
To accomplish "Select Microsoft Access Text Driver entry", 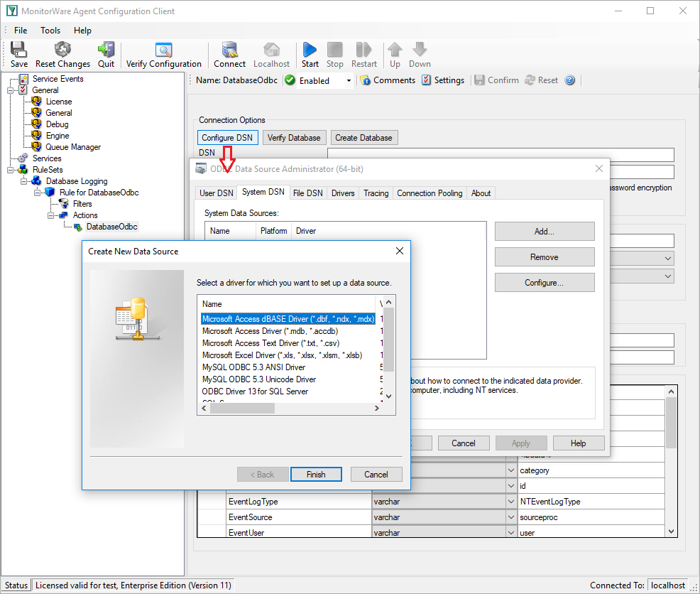I will pyautogui.click(x=270, y=342).
